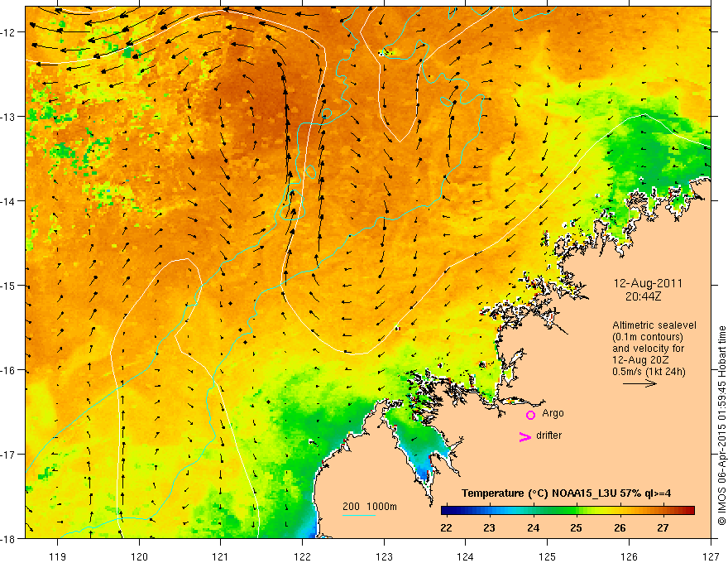Click longitude axis label 125
The height and width of the screenshot is (563, 728).
tap(548, 556)
